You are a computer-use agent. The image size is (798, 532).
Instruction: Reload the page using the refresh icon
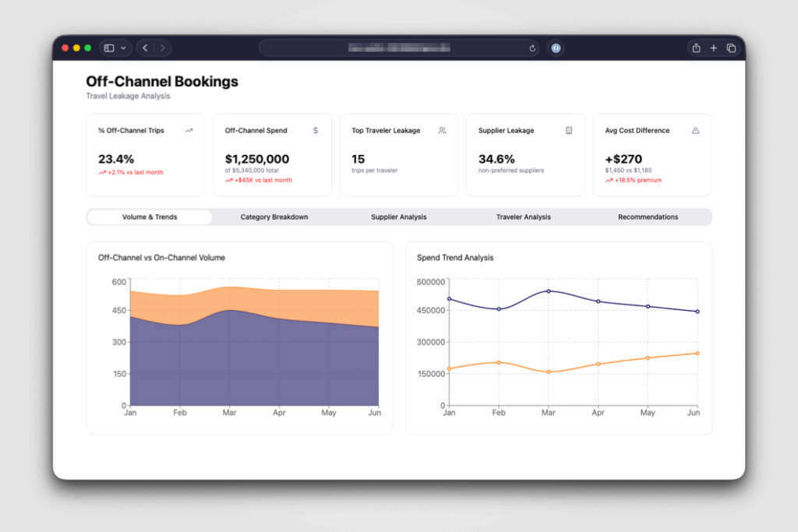[532, 48]
